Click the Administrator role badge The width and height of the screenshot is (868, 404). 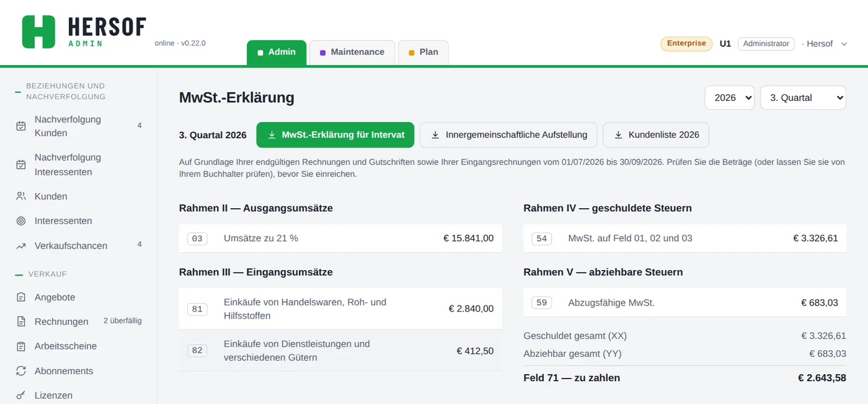[766, 43]
